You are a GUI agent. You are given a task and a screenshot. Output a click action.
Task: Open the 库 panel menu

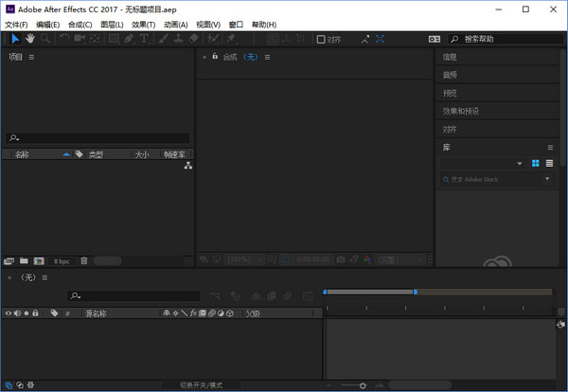click(550, 147)
